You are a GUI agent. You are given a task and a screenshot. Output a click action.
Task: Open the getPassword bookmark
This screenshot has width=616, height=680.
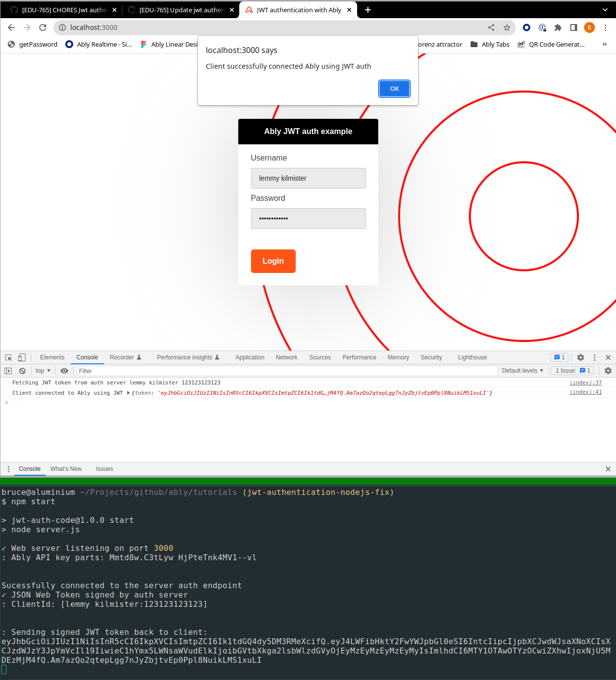tap(32, 44)
